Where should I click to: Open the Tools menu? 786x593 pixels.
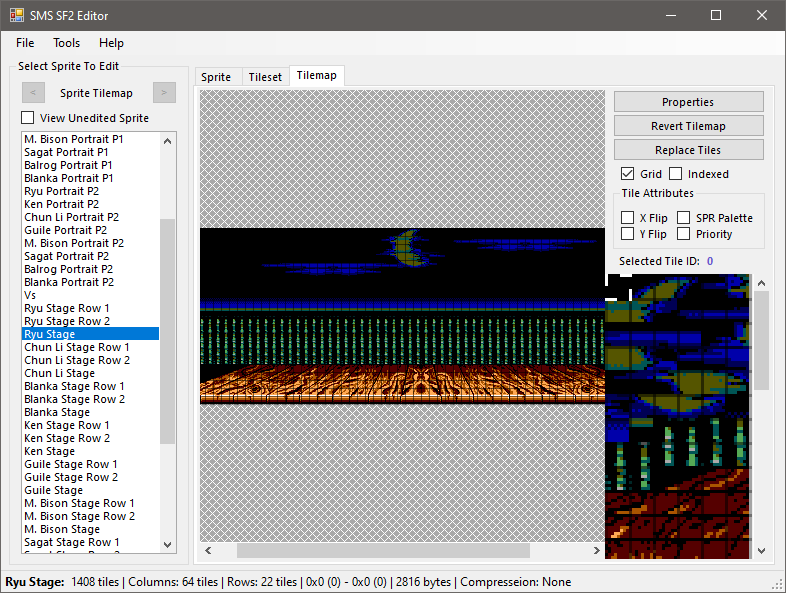pos(67,43)
